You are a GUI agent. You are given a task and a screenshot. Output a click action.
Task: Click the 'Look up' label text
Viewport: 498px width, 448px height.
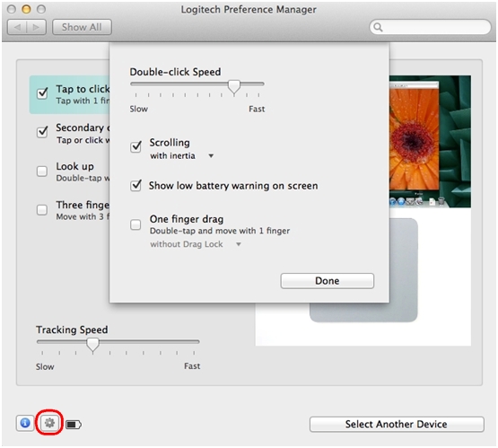tap(75, 166)
